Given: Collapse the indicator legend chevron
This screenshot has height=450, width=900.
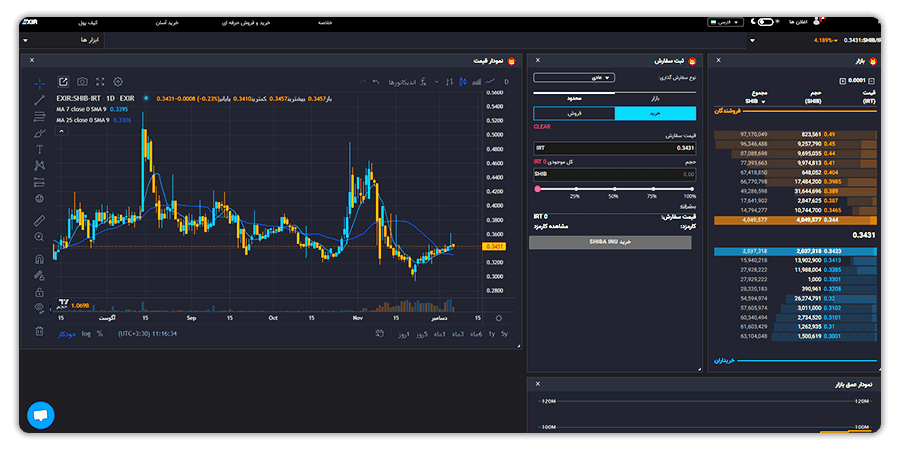Looking at the screenshot, I should click(x=61, y=131).
